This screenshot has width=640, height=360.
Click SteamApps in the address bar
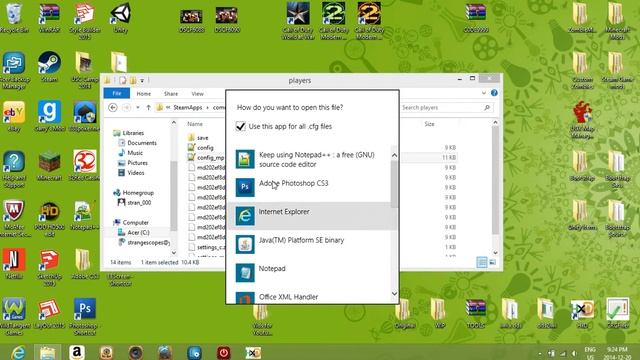(188, 107)
